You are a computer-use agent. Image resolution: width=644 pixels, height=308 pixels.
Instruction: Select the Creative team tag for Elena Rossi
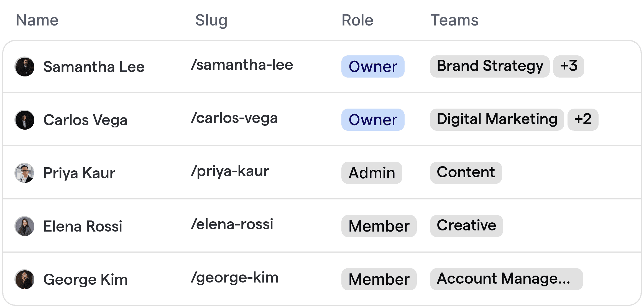(x=466, y=226)
